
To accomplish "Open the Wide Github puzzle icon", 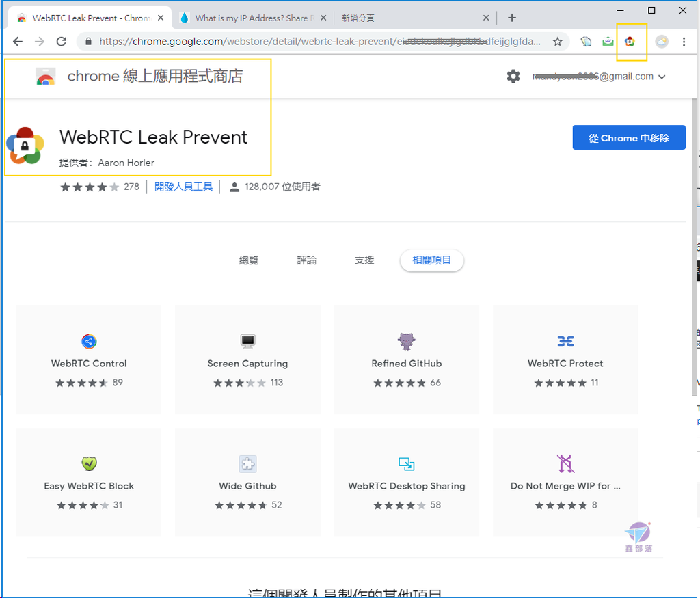I will point(247,463).
